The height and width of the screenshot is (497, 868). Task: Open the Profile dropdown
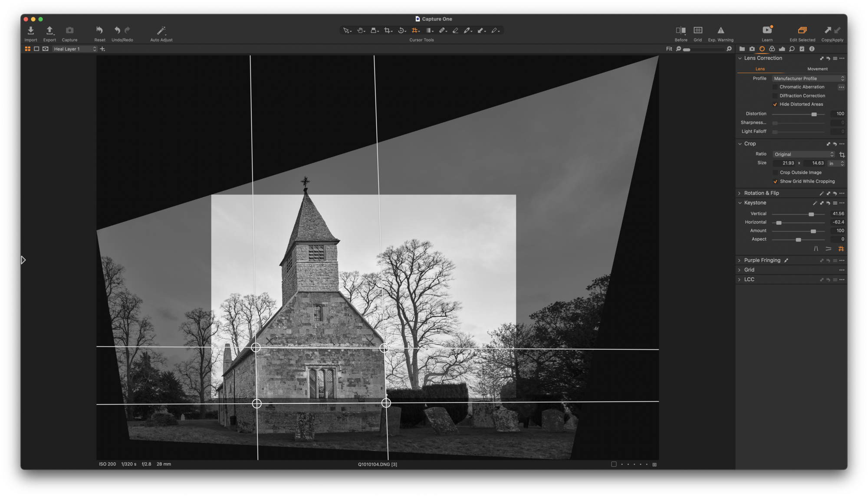click(x=808, y=78)
